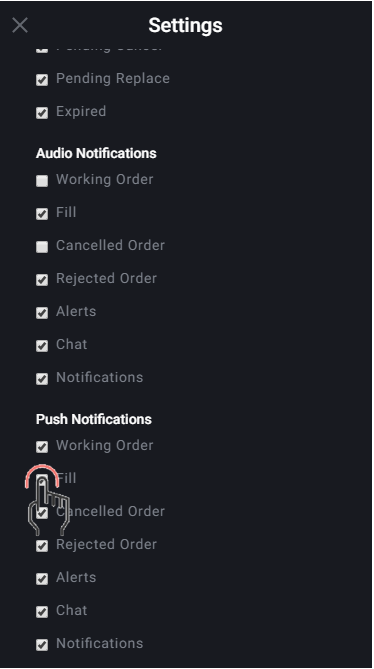Toggle Fill push notification checkbox

click(x=42, y=480)
